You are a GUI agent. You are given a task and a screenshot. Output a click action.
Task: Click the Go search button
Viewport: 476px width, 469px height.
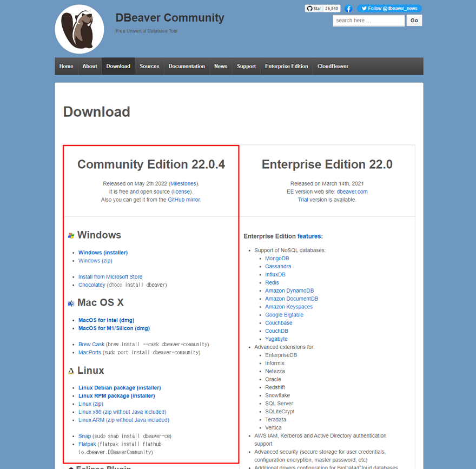[414, 21]
